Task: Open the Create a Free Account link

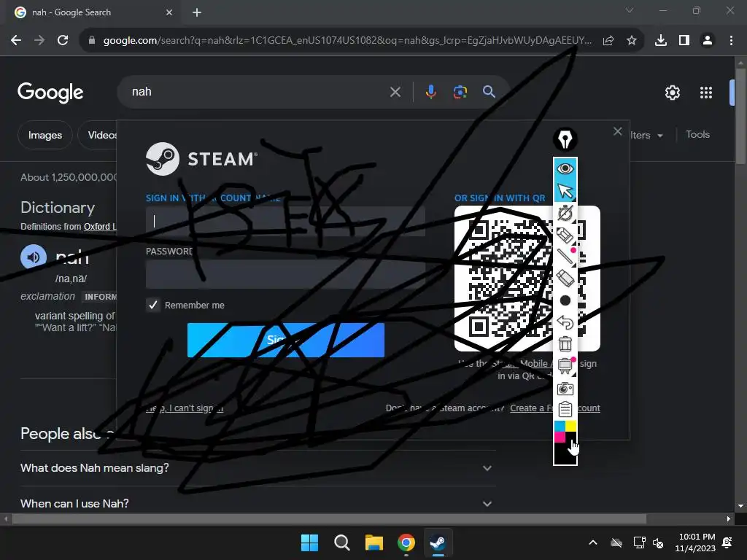Action: (x=555, y=408)
